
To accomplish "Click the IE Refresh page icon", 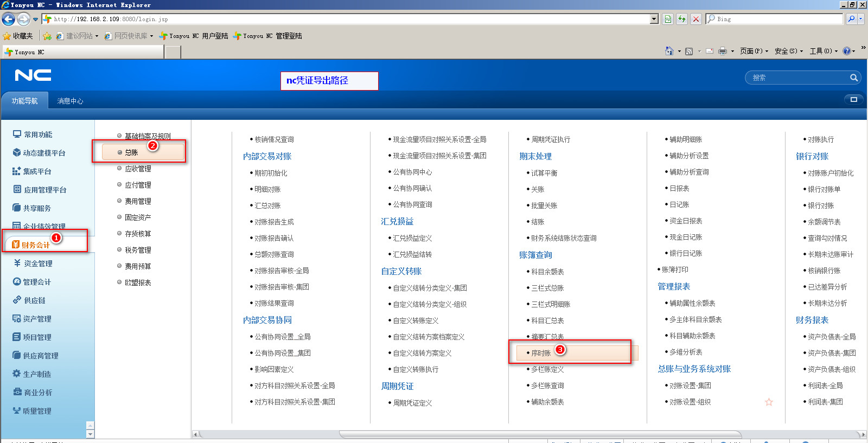I will [682, 19].
